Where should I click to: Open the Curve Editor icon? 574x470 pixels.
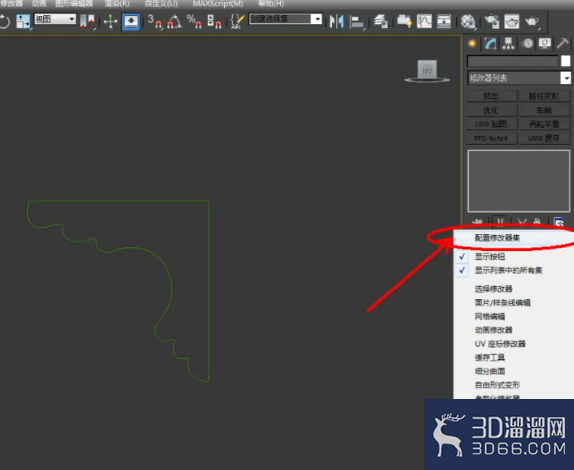[424, 21]
